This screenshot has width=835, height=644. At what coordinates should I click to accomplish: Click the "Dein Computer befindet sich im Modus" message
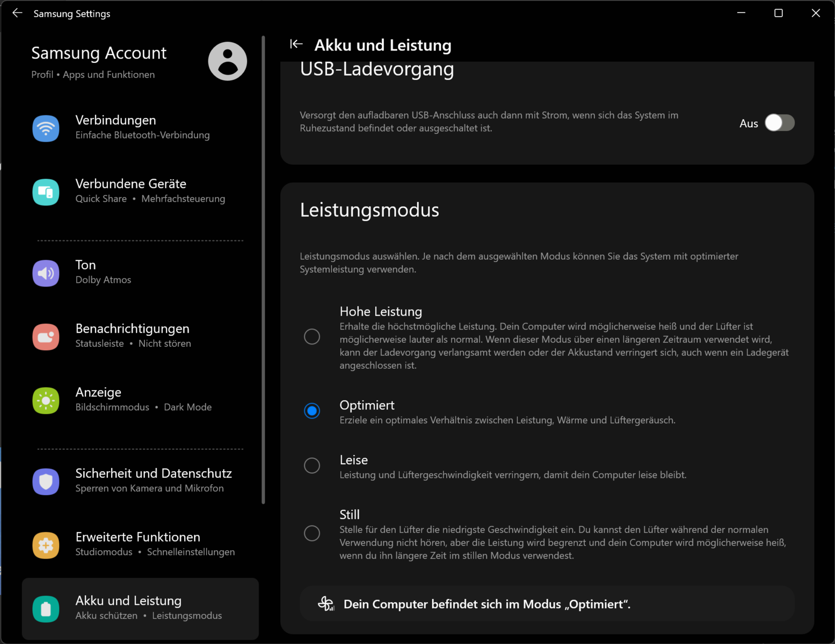tap(487, 604)
